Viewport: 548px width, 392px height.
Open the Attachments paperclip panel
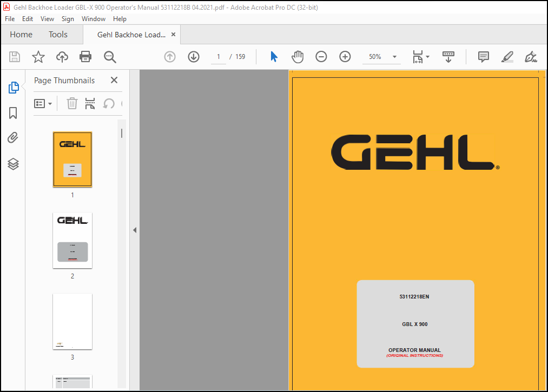pyautogui.click(x=13, y=138)
